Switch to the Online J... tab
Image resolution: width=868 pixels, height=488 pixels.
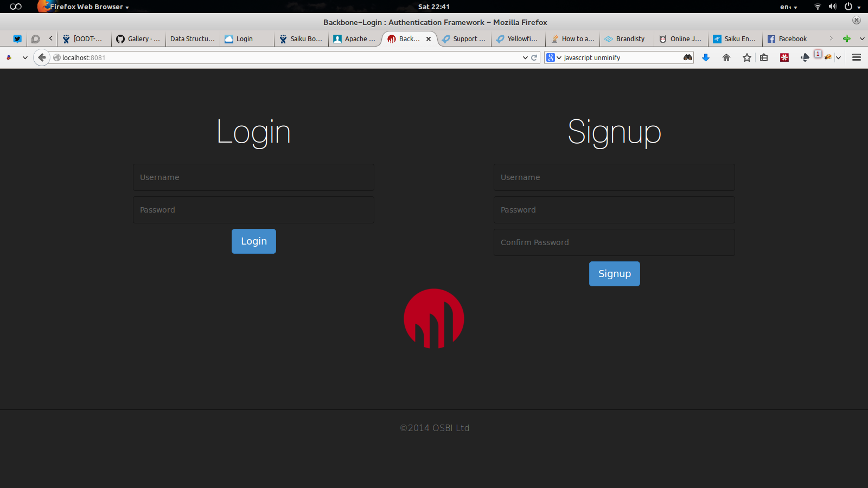coord(681,39)
